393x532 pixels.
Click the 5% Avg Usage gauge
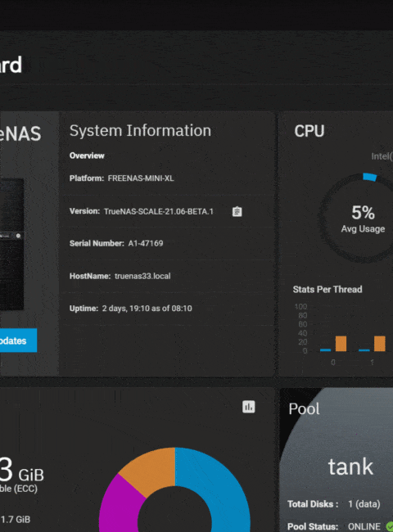click(x=363, y=219)
